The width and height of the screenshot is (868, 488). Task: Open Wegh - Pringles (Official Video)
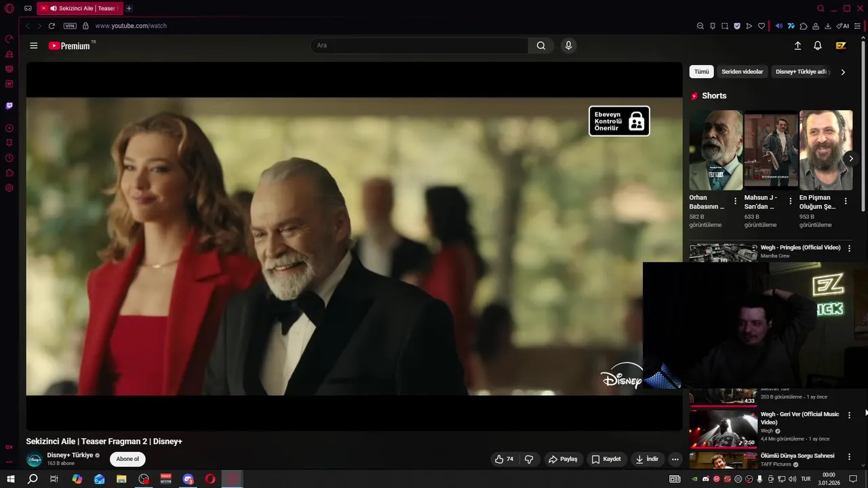click(x=800, y=247)
